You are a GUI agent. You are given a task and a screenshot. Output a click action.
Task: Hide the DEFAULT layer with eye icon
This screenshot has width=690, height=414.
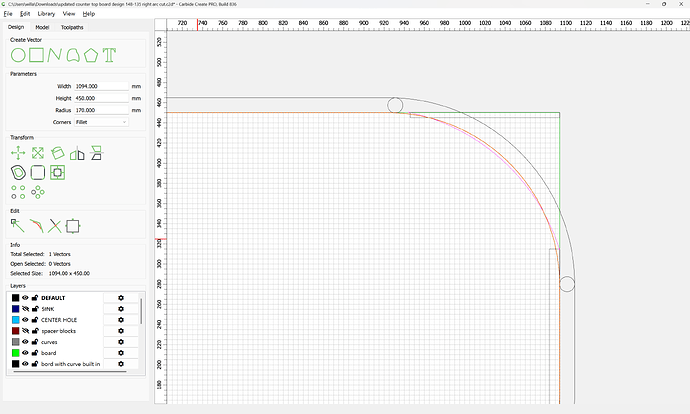(x=26, y=298)
